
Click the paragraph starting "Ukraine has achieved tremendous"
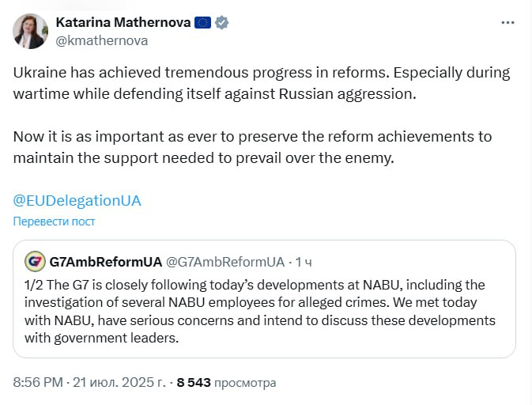tap(261, 83)
